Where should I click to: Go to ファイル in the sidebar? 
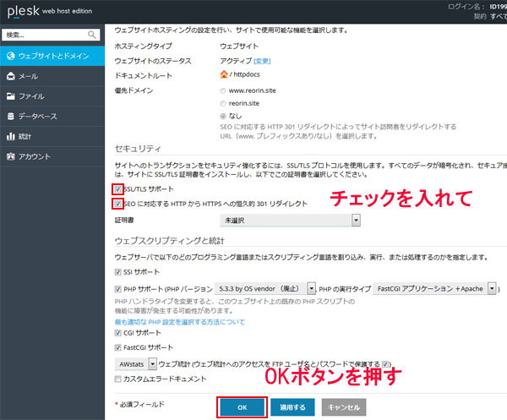click(52, 96)
